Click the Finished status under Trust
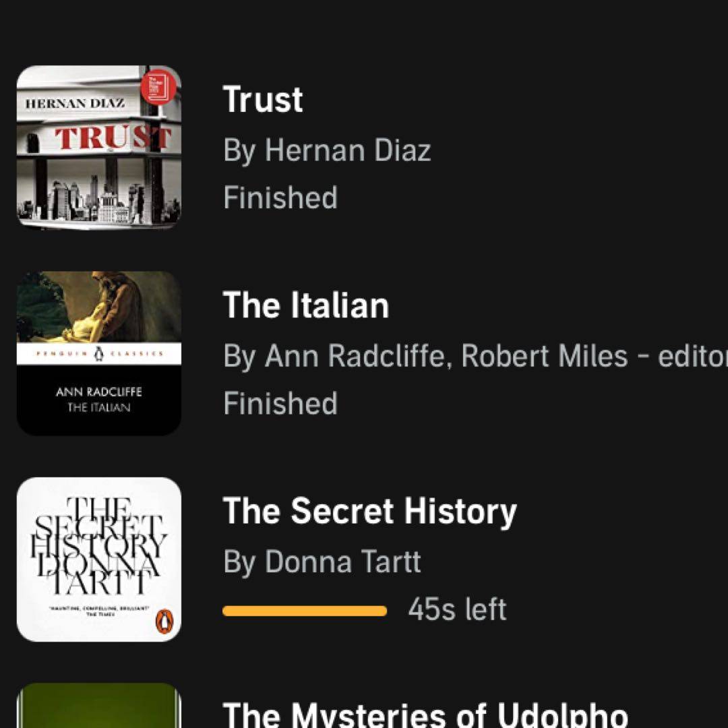The image size is (728, 728). click(280, 198)
